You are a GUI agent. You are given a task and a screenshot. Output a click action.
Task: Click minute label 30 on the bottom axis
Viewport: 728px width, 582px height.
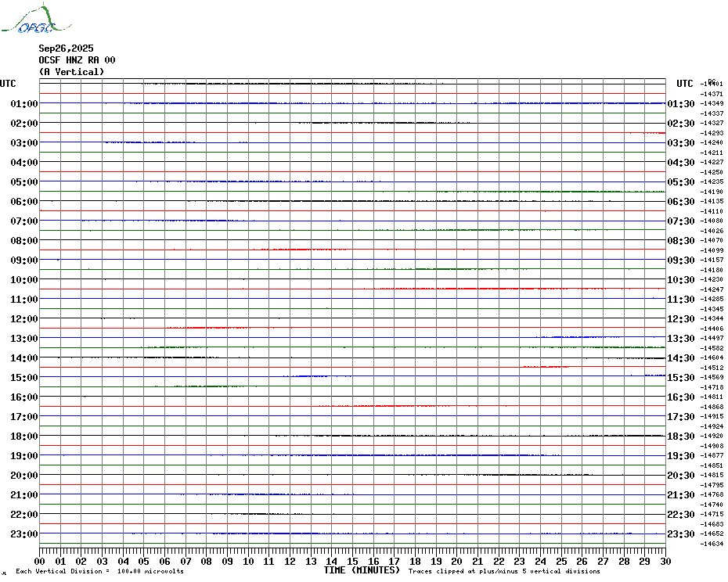pos(666,562)
